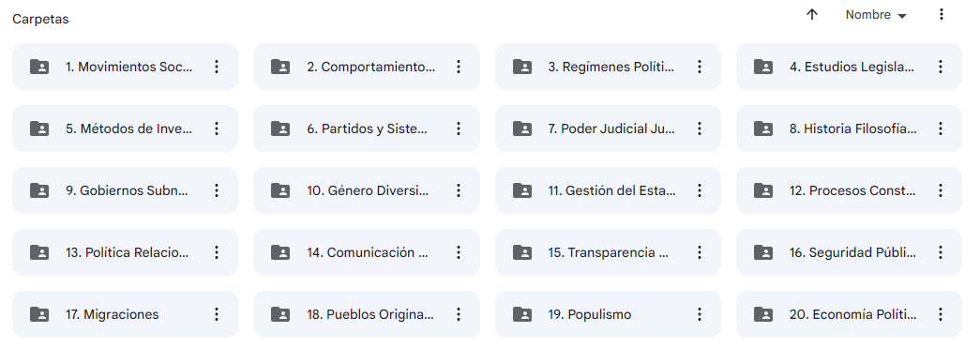Select the 8. Historia Filosofía folder
The width and height of the screenshot is (980, 363).
849,129
